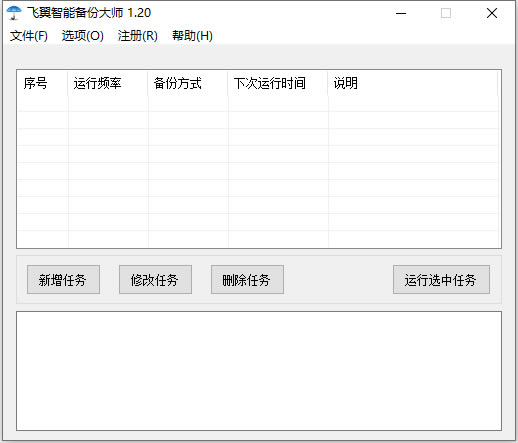Image resolution: width=518 pixels, height=443 pixels.
Task: Open the 文件(F) menu
Action: (29, 36)
